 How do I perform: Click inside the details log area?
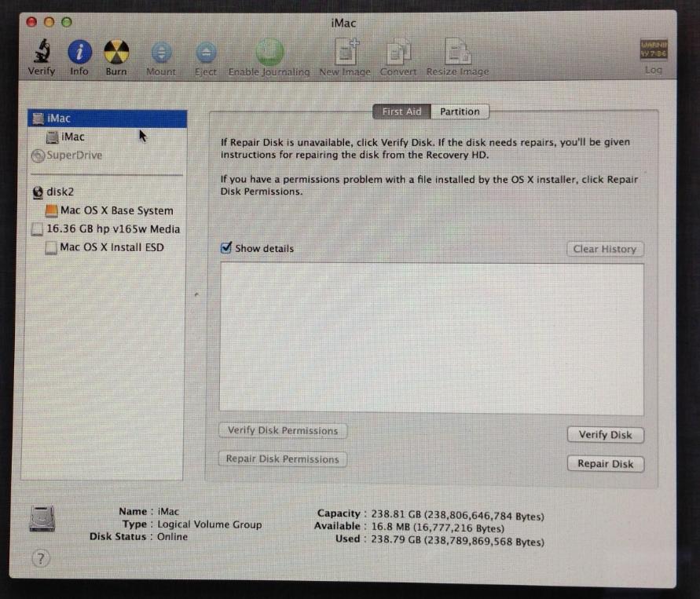(431, 339)
